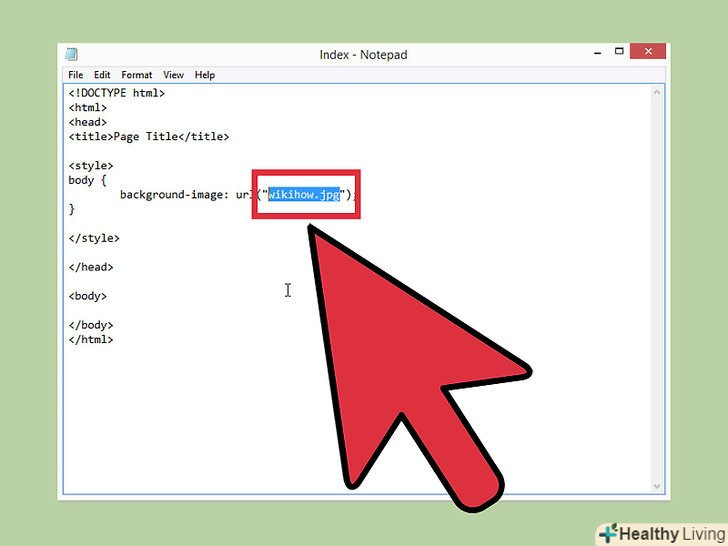Click the scrollbar up arrow
Image resolution: width=728 pixels, height=546 pixels.
(656, 92)
